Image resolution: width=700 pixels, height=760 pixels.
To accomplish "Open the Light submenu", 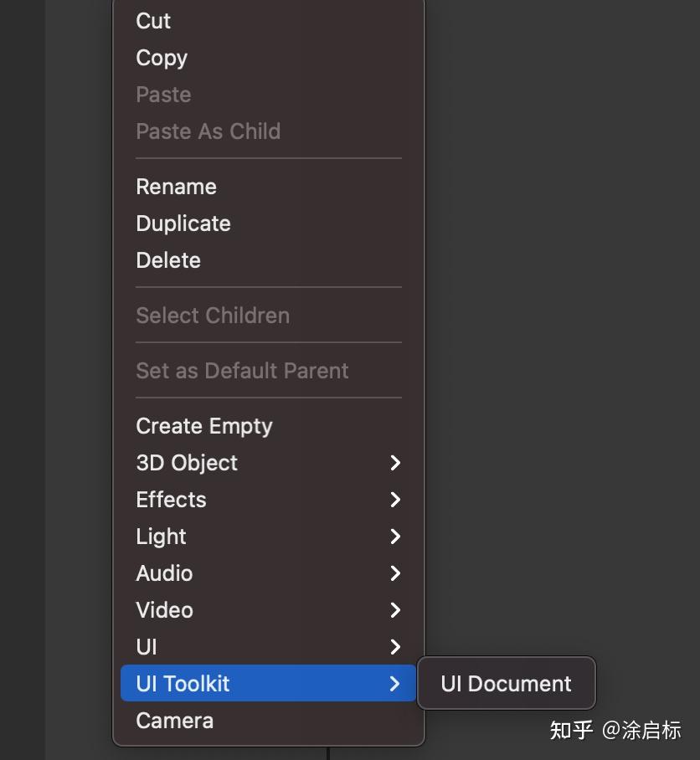I will click(161, 536).
